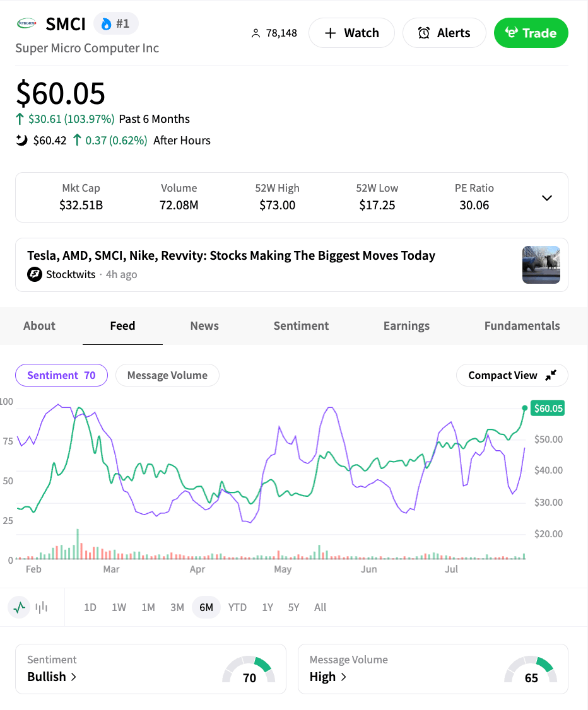Click the flame trending #1 badge

pyautogui.click(x=115, y=23)
